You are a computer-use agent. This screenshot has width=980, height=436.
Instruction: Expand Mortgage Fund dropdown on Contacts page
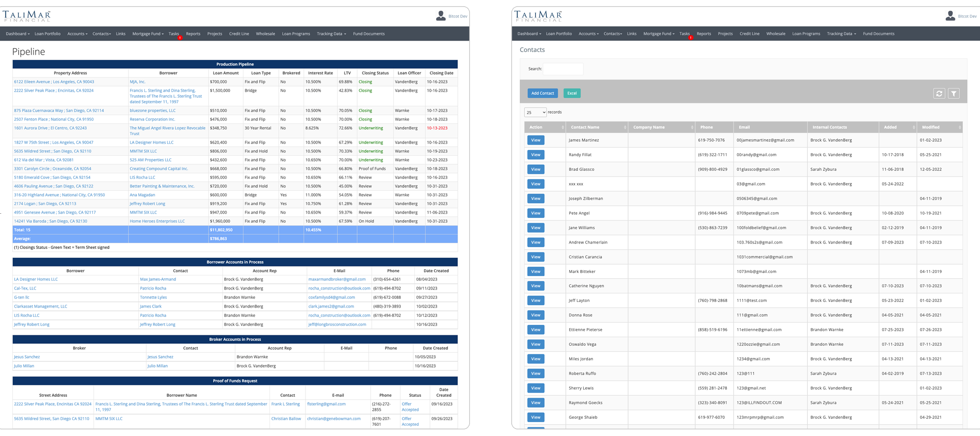[x=659, y=34]
